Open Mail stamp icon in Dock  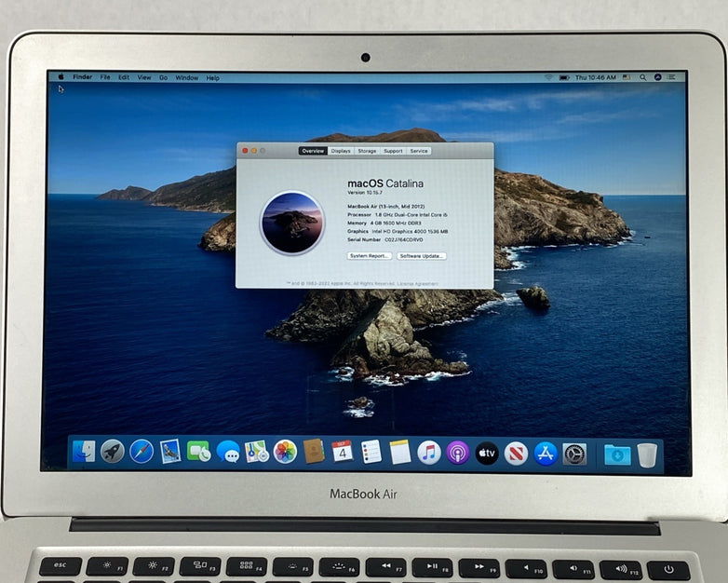170,452
